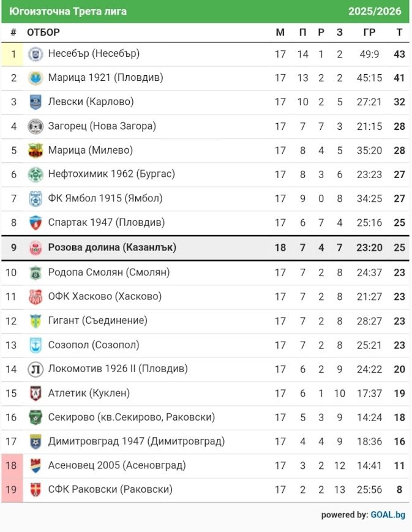Click the Секирово green badge icon
Viewport: 412px width, 532px height.
36,418
